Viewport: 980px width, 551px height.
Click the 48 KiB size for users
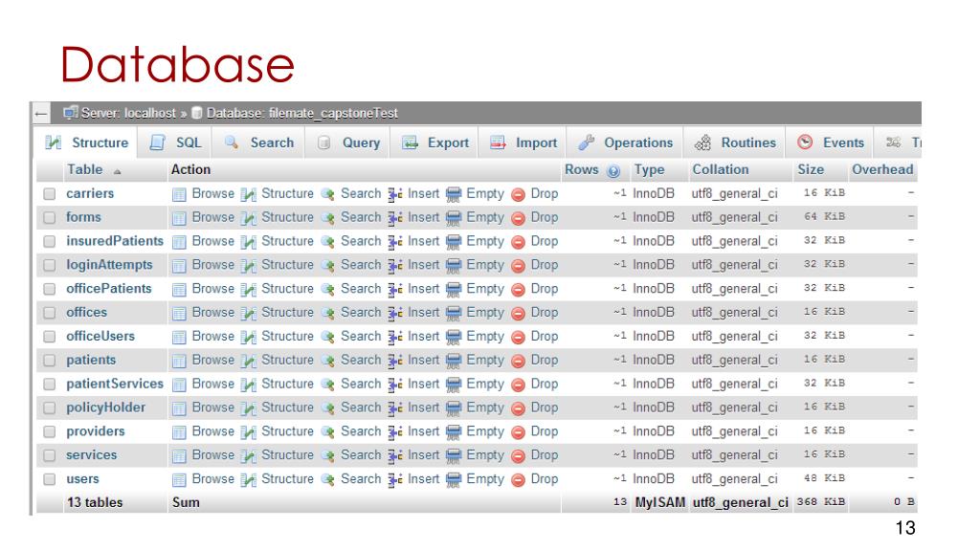pos(824,478)
